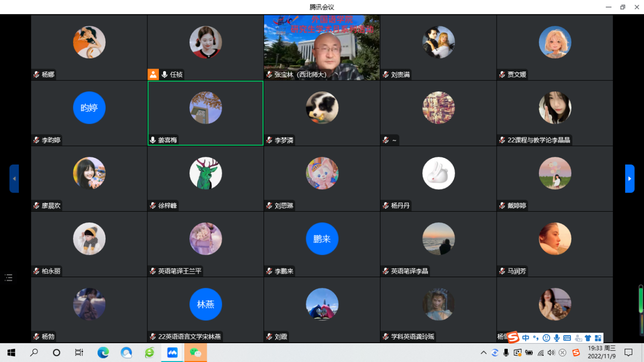The width and height of the screenshot is (644, 362).
Task: Click the 任祯 host participant tile
Action: 205,47
